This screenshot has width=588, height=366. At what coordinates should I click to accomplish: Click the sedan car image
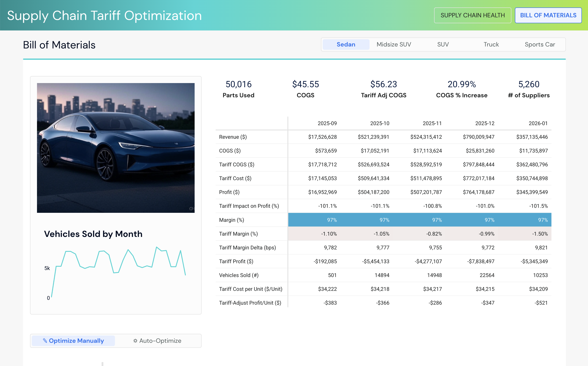116,148
